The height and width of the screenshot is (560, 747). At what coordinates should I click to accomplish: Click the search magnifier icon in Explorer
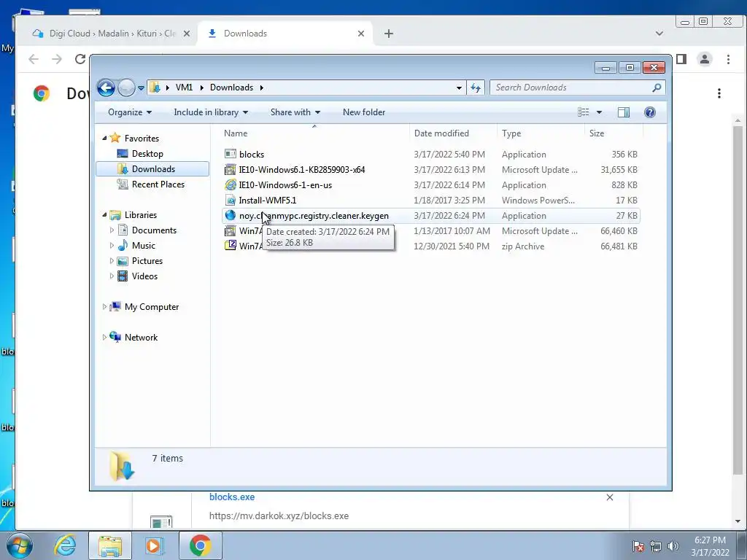click(x=657, y=87)
